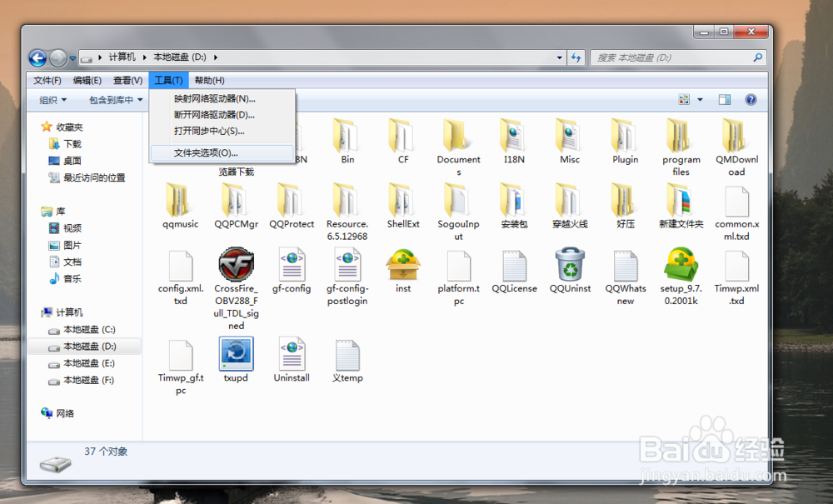Click the forward navigation arrow button

pos(58,57)
